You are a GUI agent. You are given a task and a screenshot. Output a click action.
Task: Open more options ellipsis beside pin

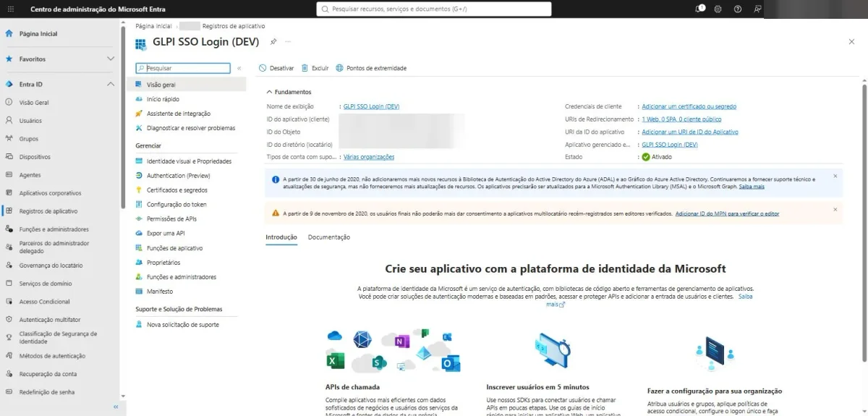coord(288,42)
